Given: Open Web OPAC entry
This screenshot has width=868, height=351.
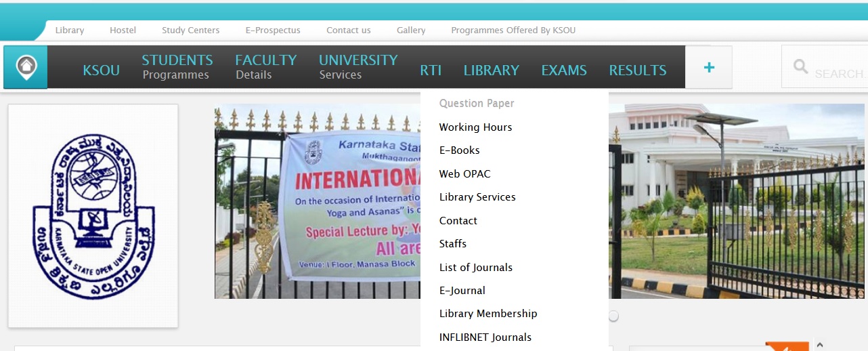Looking at the screenshot, I should click(x=464, y=174).
